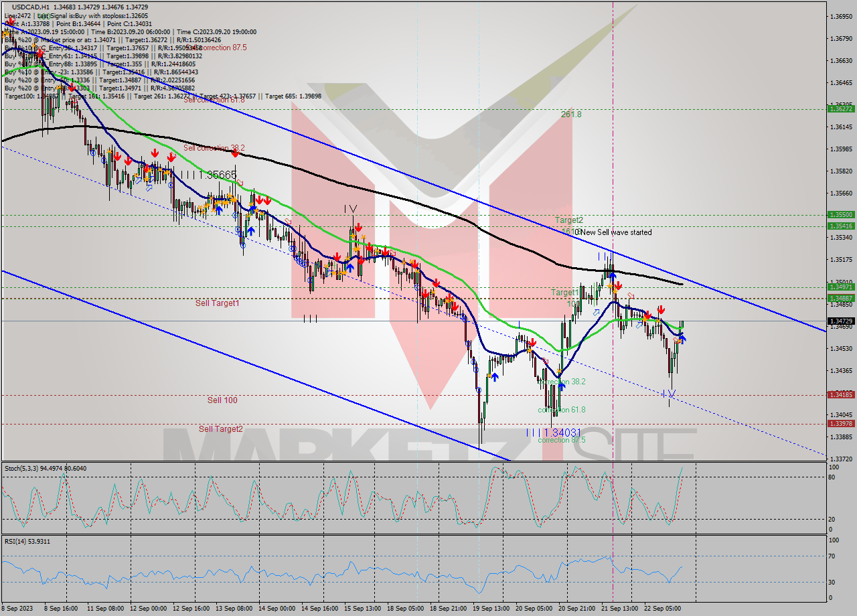Select the wave label 'I I I 1.34031'
The width and height of the screenshot is (857, 616).
tap(554, 433)
